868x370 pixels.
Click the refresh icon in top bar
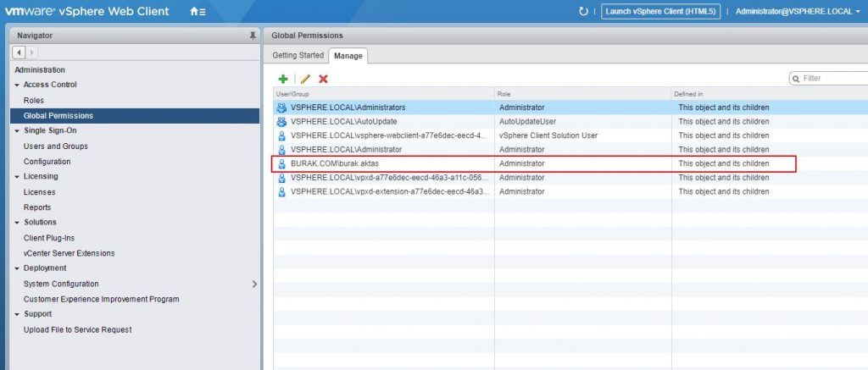coord(583,11)
